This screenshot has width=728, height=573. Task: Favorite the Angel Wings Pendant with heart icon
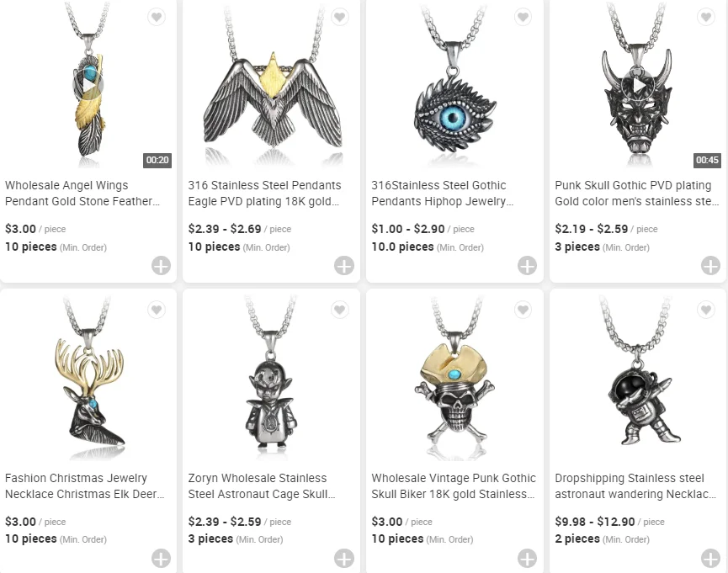(157, 17)
